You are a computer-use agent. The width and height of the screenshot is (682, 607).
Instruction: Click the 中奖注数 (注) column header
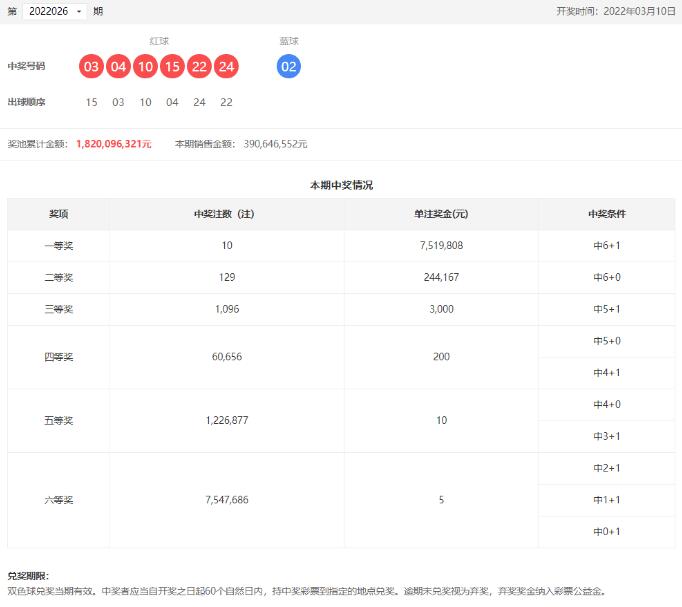[224, 214]
